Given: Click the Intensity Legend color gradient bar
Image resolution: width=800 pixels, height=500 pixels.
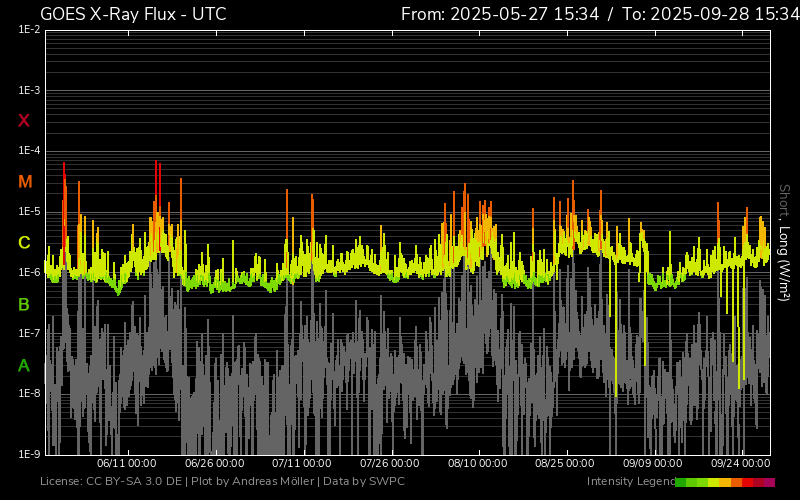Looking at the screenshot, I should pyautogui.click(x=724, y=482).
